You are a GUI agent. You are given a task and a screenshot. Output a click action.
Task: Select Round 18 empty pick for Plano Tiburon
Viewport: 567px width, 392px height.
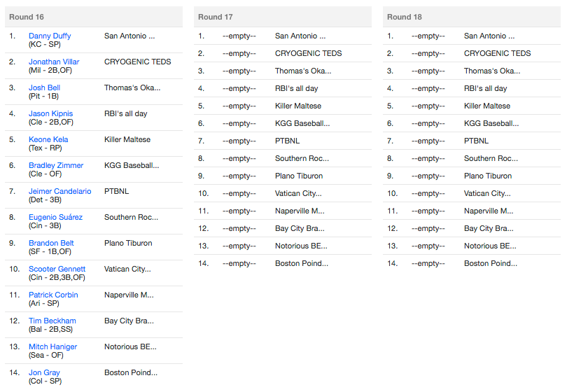pyautogui.click(x=428, y=176)
